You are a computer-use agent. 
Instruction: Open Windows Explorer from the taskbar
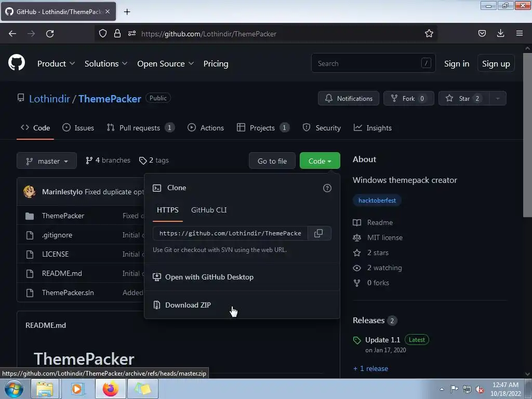pyautogui.click(x=45, y=389)
